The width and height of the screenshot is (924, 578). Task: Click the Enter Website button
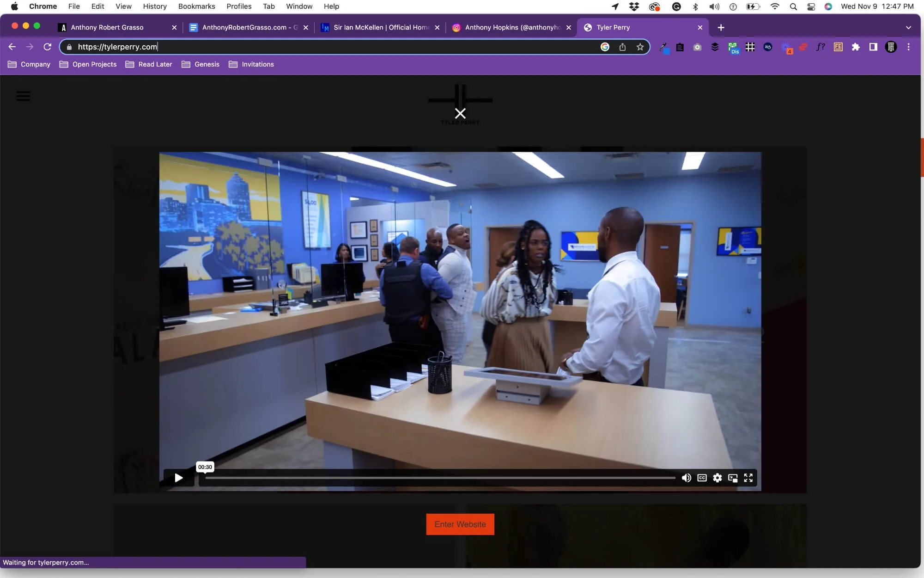coord(460,524)
